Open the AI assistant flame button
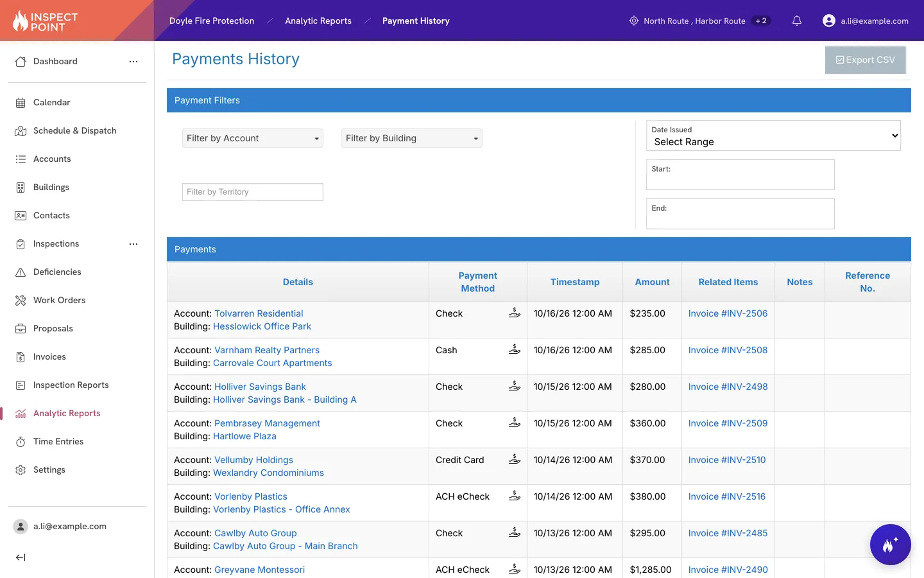924x578 pixels. 890,545
